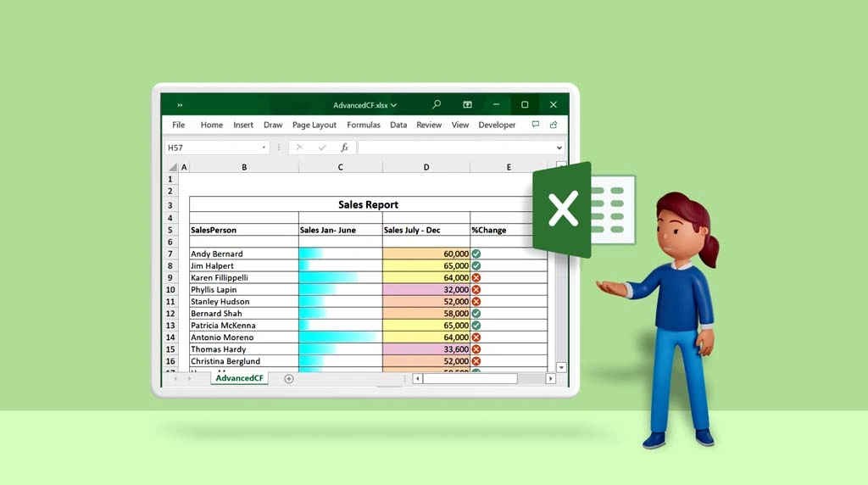Click the Sales July - Dec header cell

(x=426, y=230)
